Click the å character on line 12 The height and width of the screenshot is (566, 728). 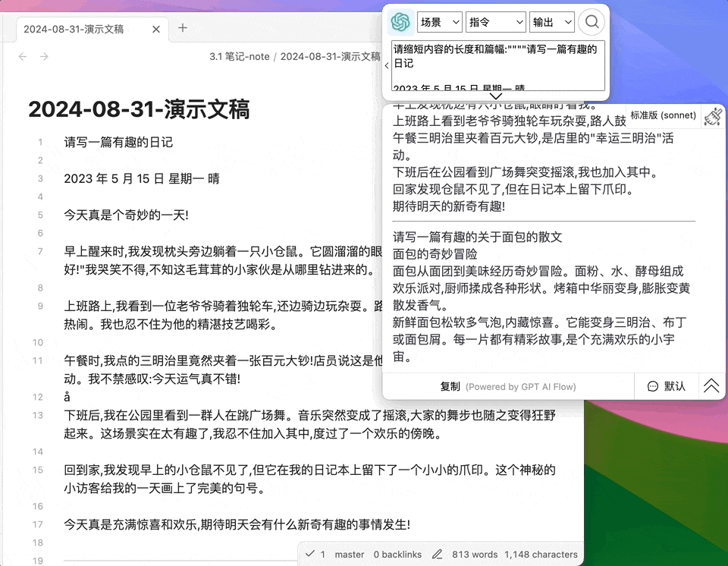tap(67, 397)
